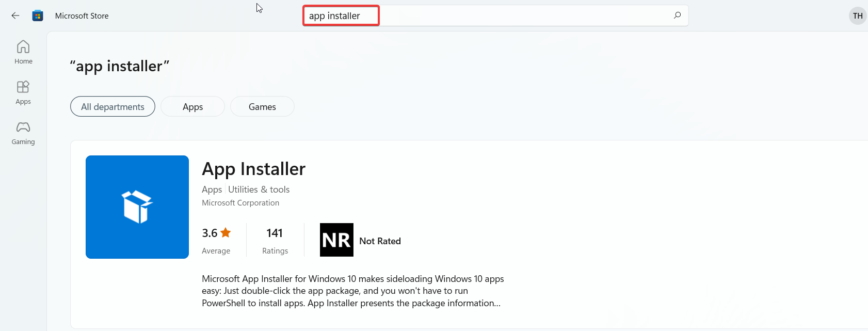Image resolution: width=868 pixels, height=331 pixels.
Task: Click the orange star rating icon
Action: (226, 233)
